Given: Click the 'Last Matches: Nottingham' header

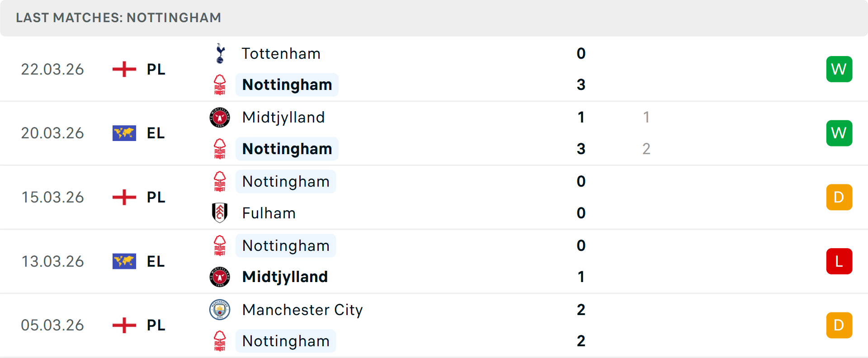Looking at the screenshot, I should click(x=118, y=18).
